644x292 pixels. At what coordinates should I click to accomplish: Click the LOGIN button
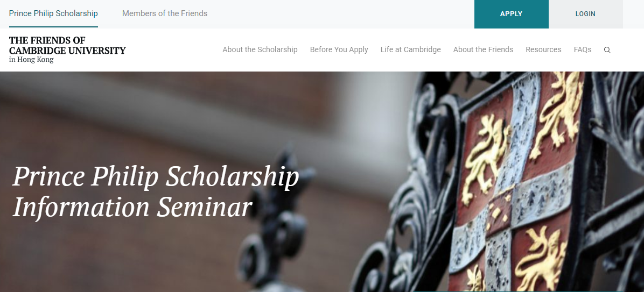tap(585, 14)
